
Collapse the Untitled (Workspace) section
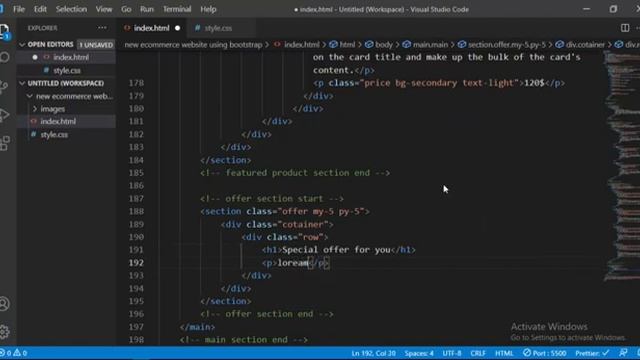point(65,83)
